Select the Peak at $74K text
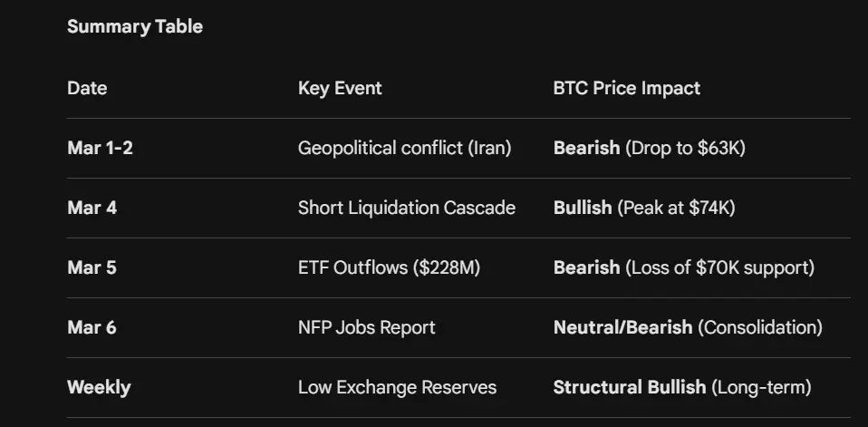868x427 pixels. pos(676,208)
